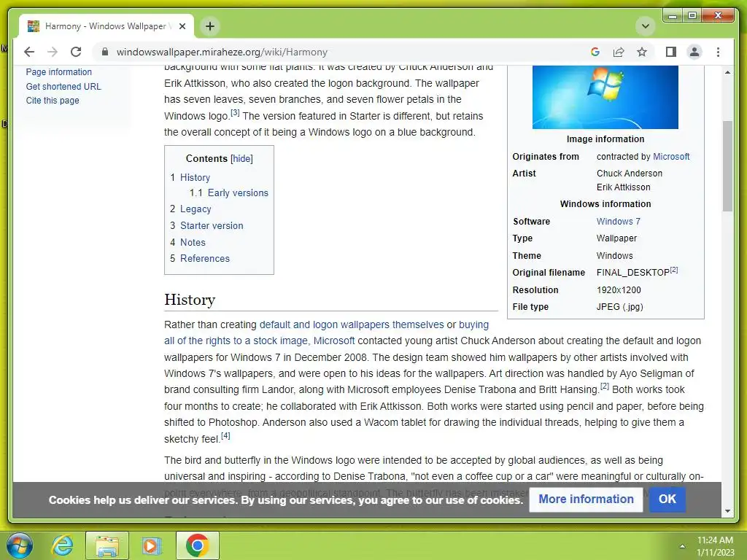Open Cite this page link
The height and width of the screenshot is (560, 747).
point(53,101)
